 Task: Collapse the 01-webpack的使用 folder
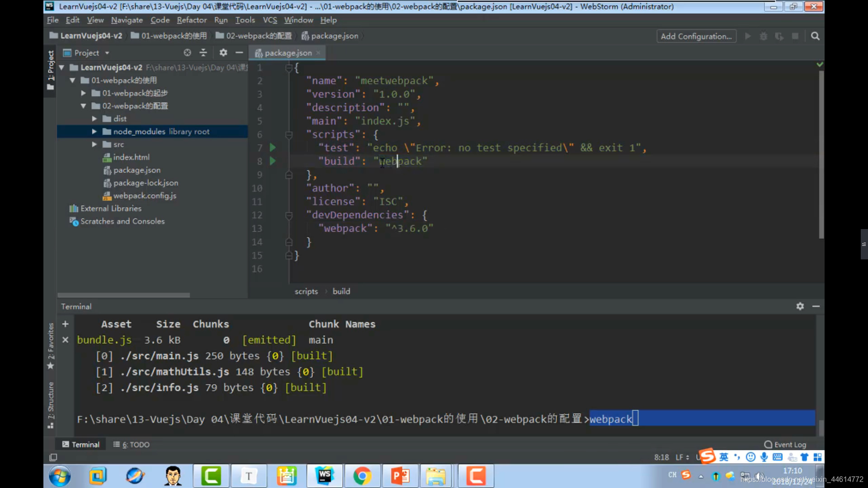[72, 80]
